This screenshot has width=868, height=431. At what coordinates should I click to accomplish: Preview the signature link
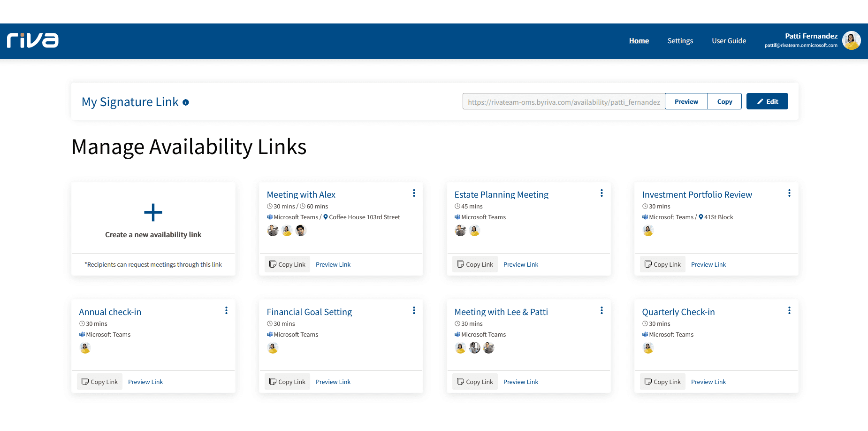[686, 101]
